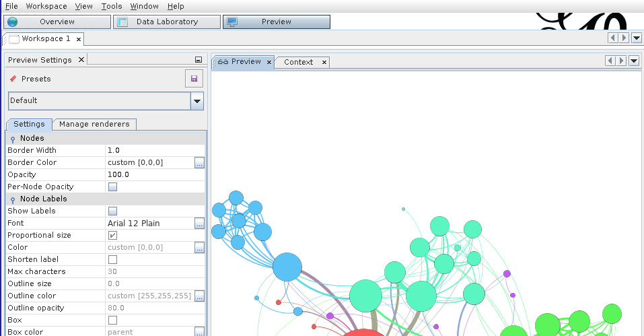The image size is (644, 336).
Task: Click the Font Arial 12 Plain value
Action: (x=150, y=224)
